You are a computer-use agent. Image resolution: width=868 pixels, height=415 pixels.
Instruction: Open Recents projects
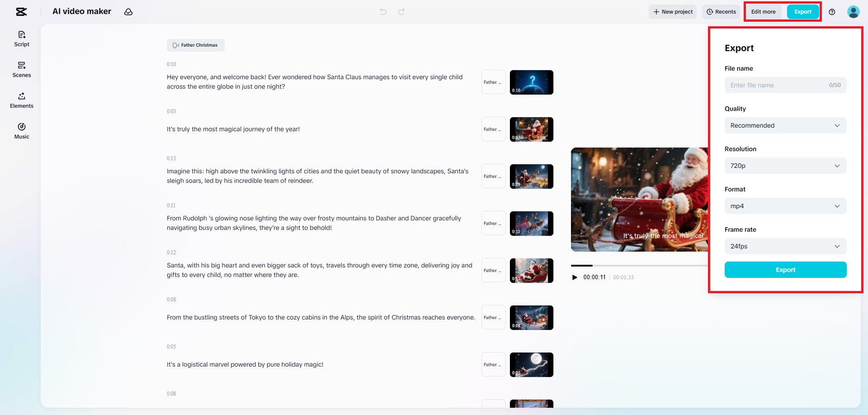tap(721, 12)
